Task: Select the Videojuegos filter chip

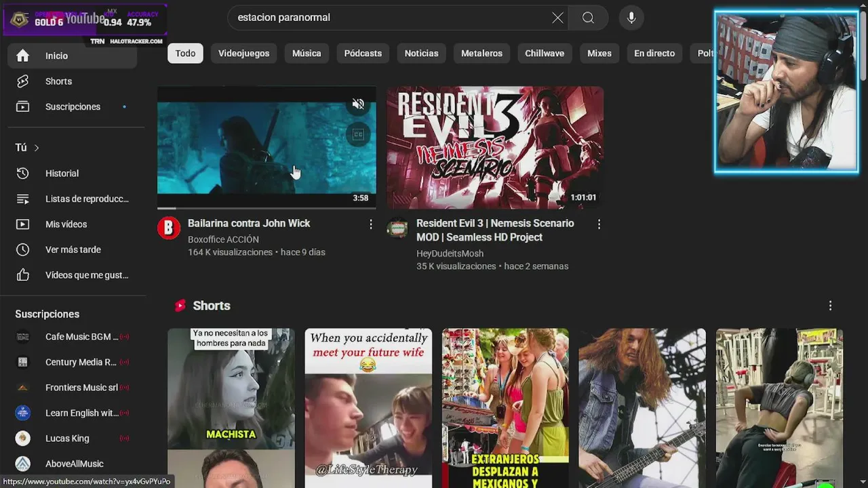Action: coord(243,54)
